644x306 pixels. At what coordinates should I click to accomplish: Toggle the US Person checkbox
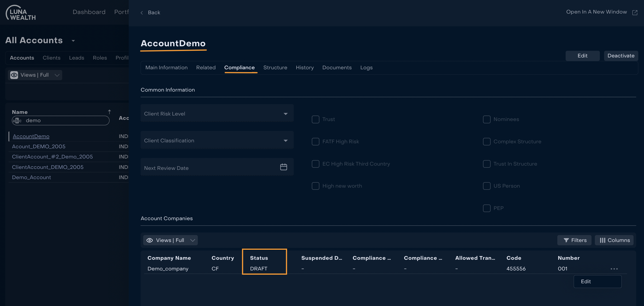487,186
